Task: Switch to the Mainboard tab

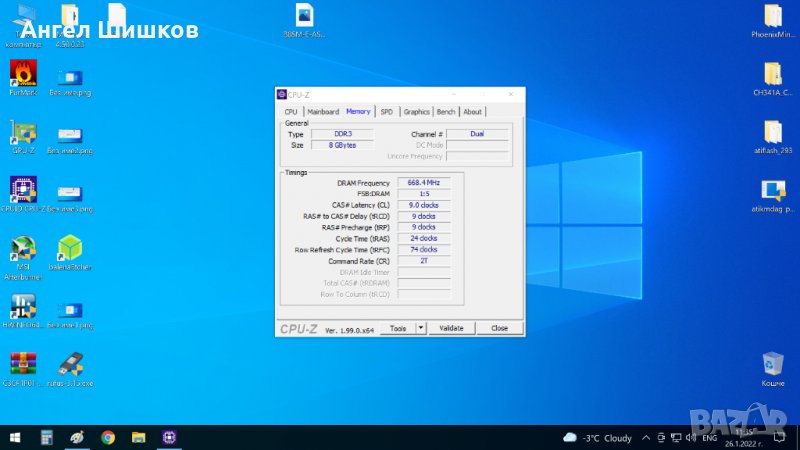Action: pos(323,112)
